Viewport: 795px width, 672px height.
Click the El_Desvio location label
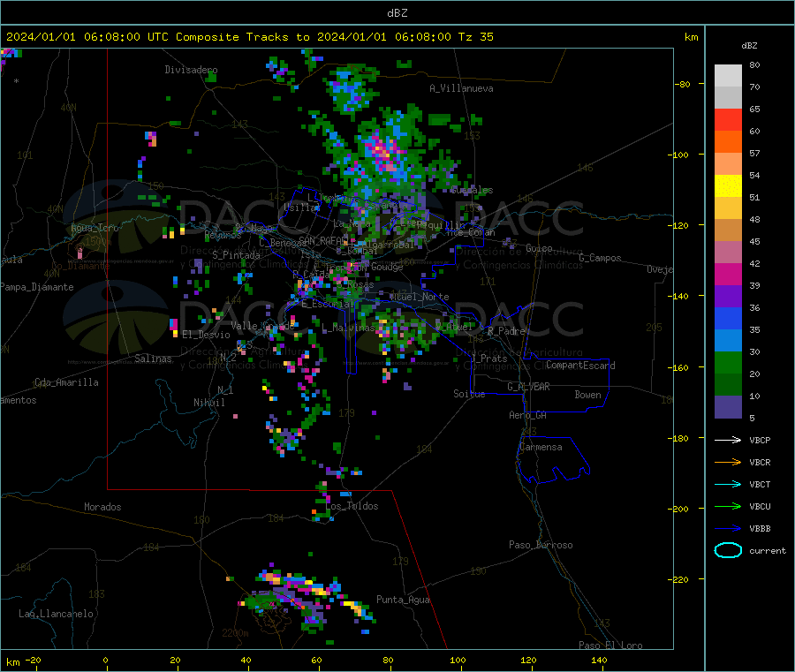point(207,335)
